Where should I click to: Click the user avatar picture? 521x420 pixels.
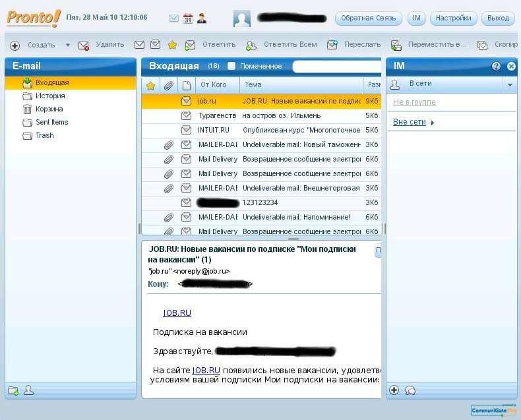pyautogui.click(x=242, y=18)
